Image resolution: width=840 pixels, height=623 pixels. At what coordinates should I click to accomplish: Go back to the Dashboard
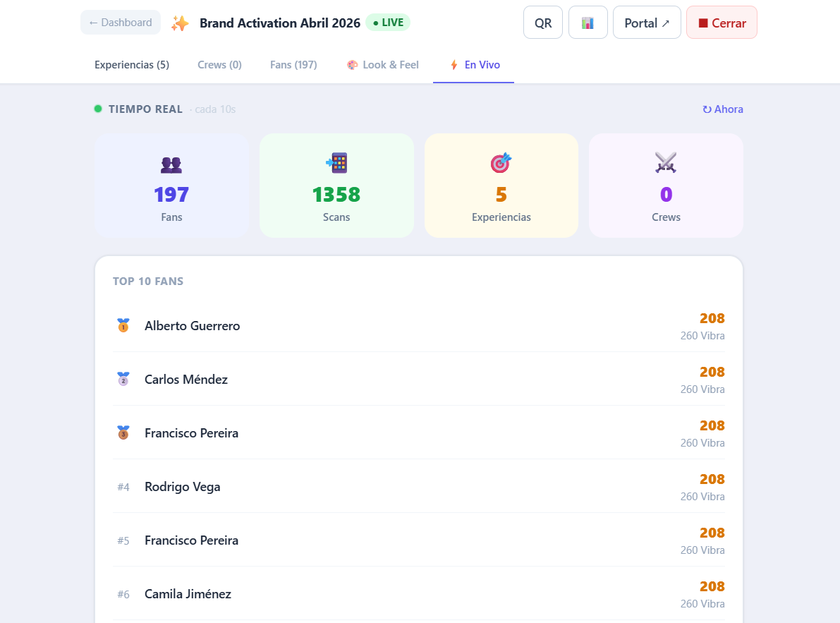coord(121,23)
